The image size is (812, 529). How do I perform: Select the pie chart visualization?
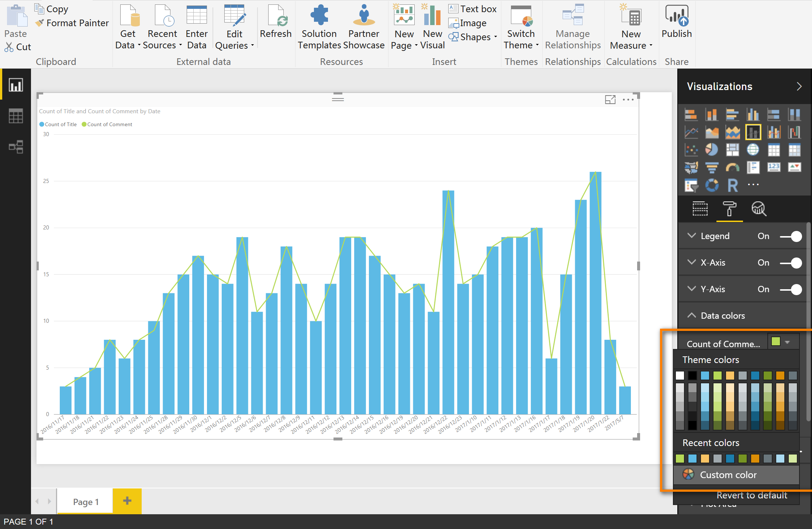[712, 149]
